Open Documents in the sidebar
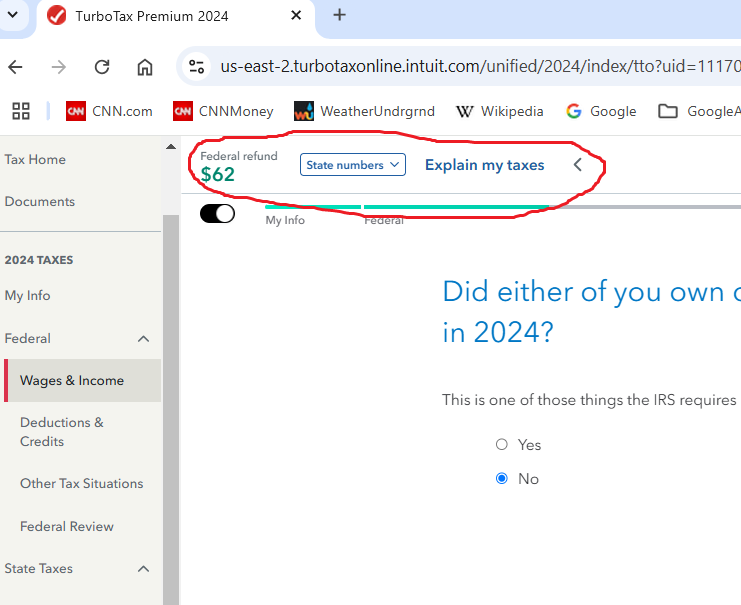741x605 pixels. coord(40,201)
